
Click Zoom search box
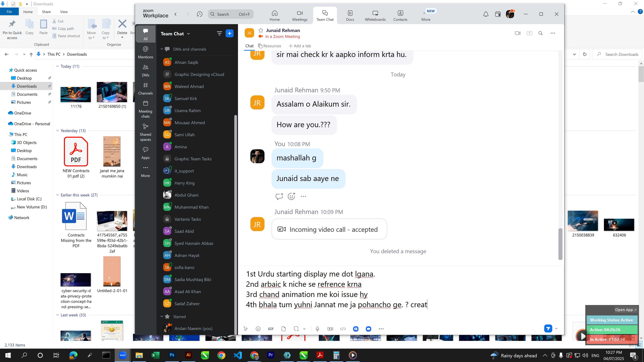(230, 14)
